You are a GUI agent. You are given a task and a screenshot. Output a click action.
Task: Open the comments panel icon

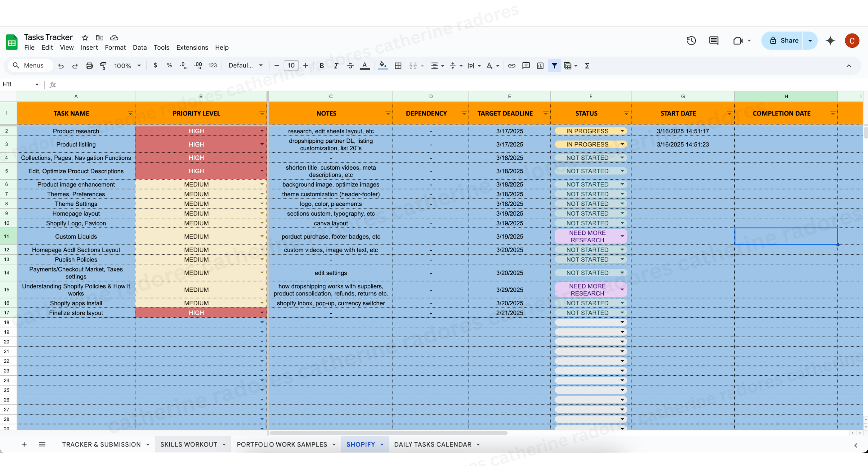(714, 41)
